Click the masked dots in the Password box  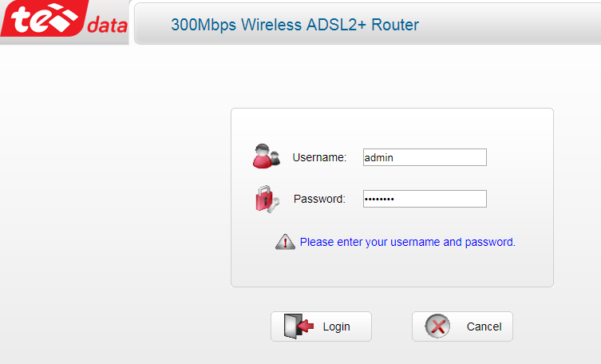click(x=379, y=199)
